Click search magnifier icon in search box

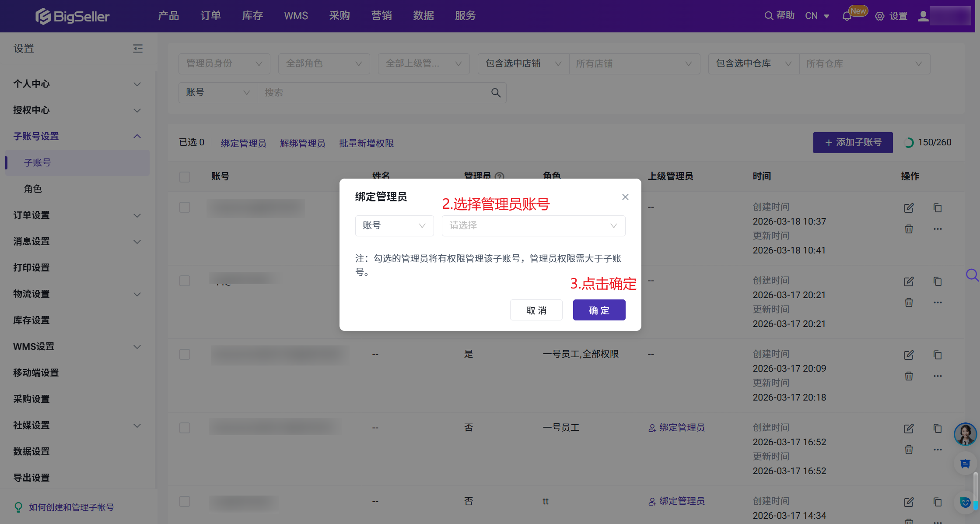point(496,93)
